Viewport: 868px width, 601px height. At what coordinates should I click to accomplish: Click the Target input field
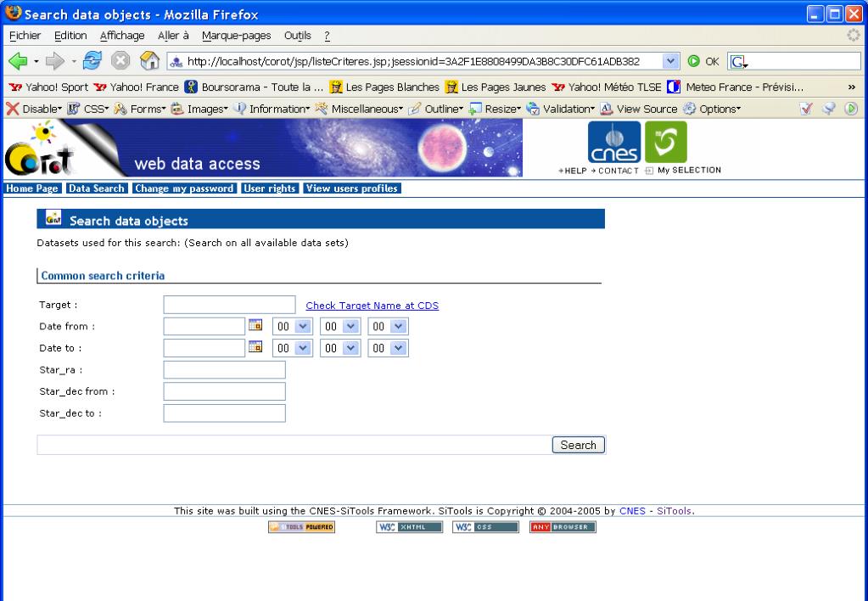point(229,305)
